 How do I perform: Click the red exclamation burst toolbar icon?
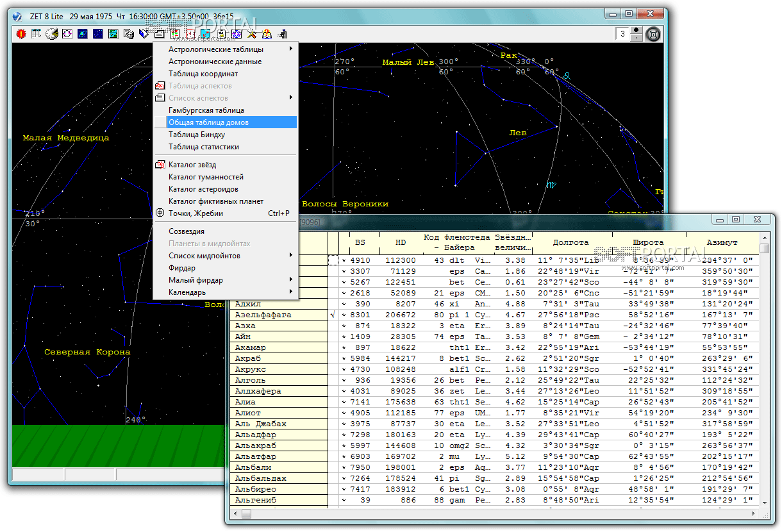click(20, 34)
